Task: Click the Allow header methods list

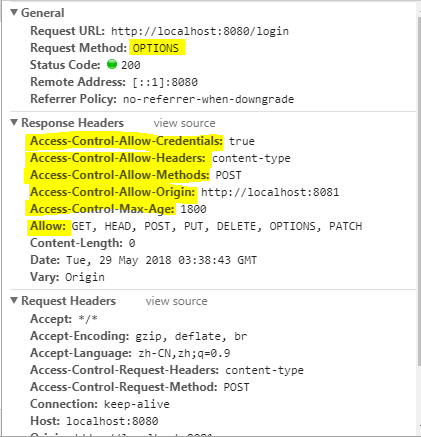Action: point(217,226)
